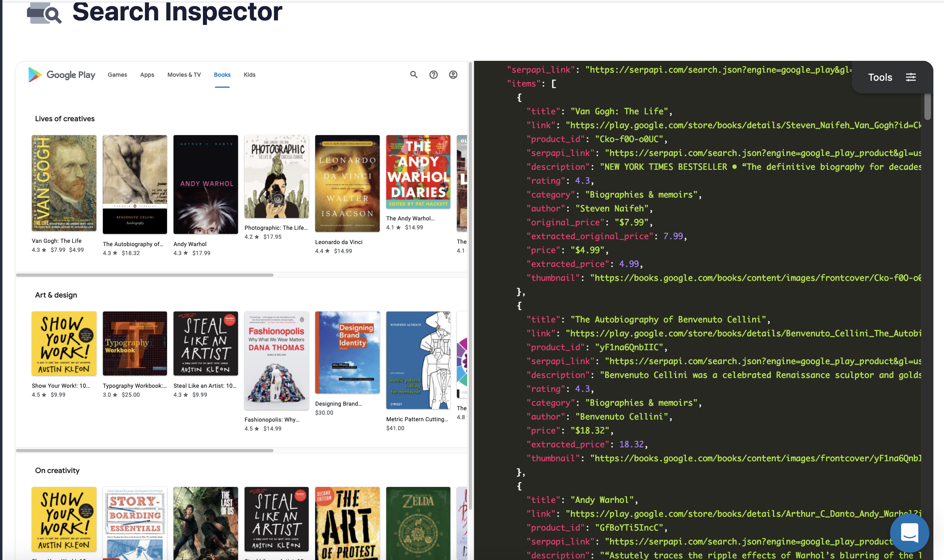Select the currently active Books tab
Viewport: 944px width, 560px height.
pyautogui.click(x=222, y=75)
